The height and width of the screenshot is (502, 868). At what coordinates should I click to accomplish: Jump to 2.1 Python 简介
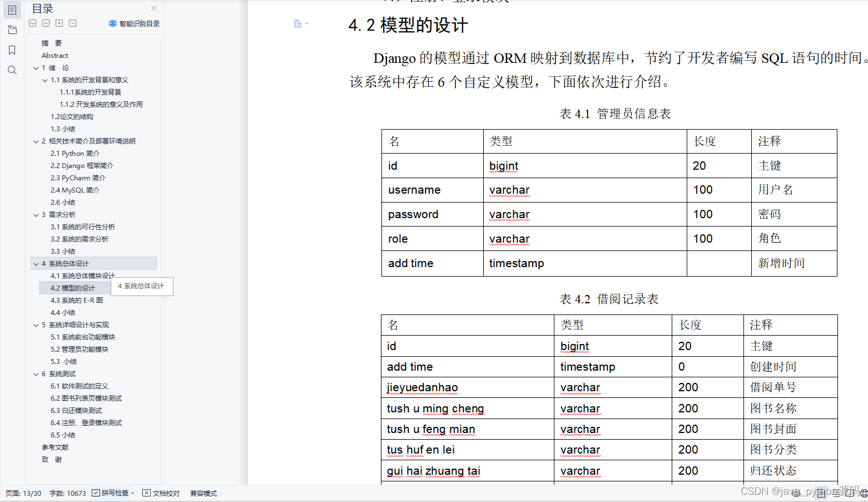pyautogui.click(x=75, y=154)
